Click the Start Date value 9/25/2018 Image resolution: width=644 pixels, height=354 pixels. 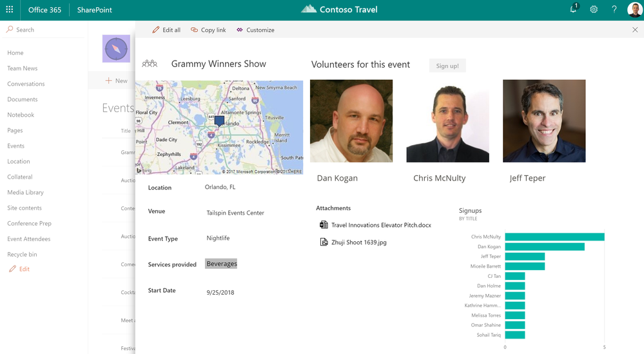(x=220, y=292)
